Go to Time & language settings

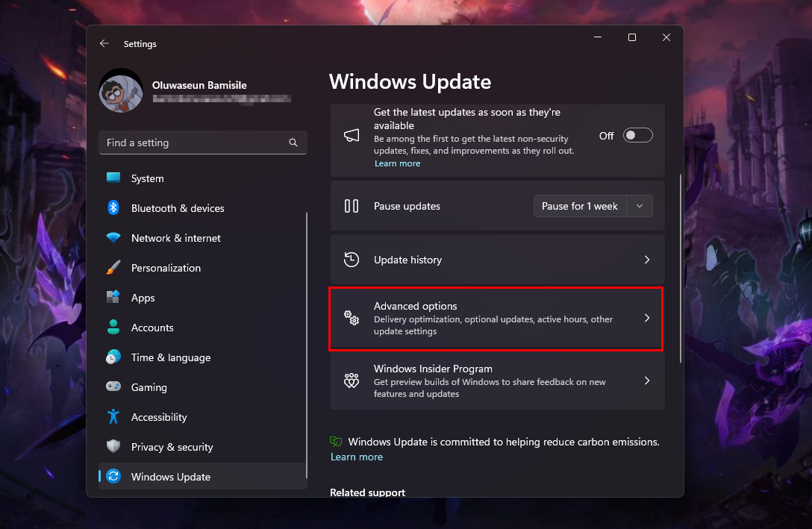tap(170, 357)
